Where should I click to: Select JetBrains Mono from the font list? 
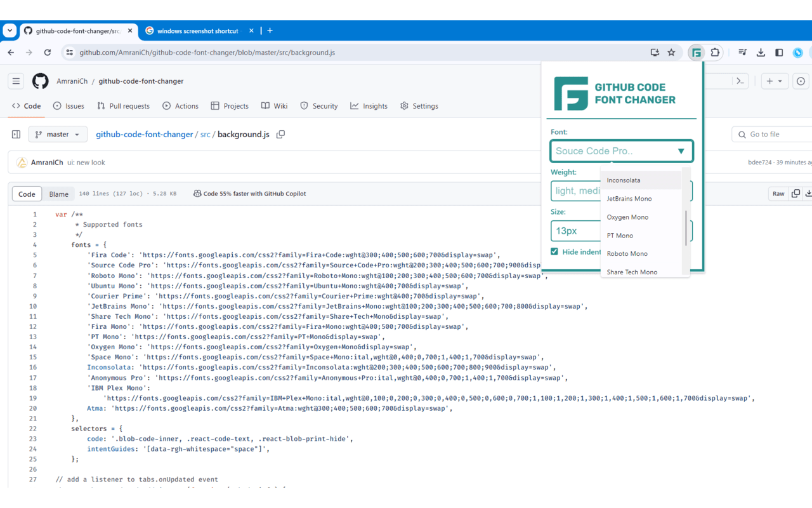631,198
